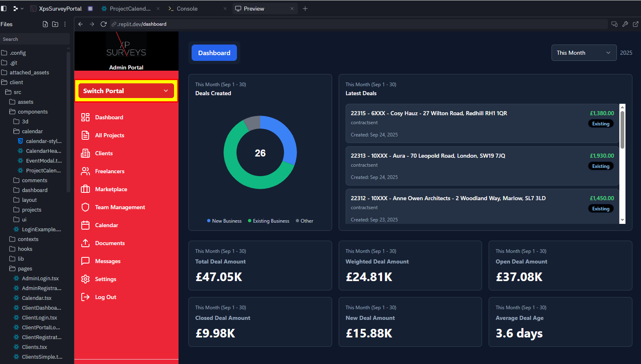This screenshot has width=641, height=364.
Task: Expand the Switch Portal dropdown
Action: (126, 91)
